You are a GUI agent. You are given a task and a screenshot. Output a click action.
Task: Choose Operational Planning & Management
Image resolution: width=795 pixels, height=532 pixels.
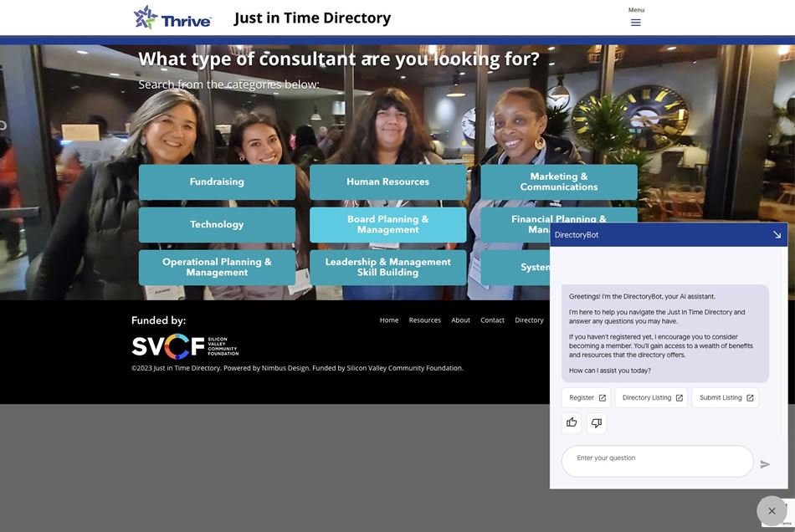(217, 267)
